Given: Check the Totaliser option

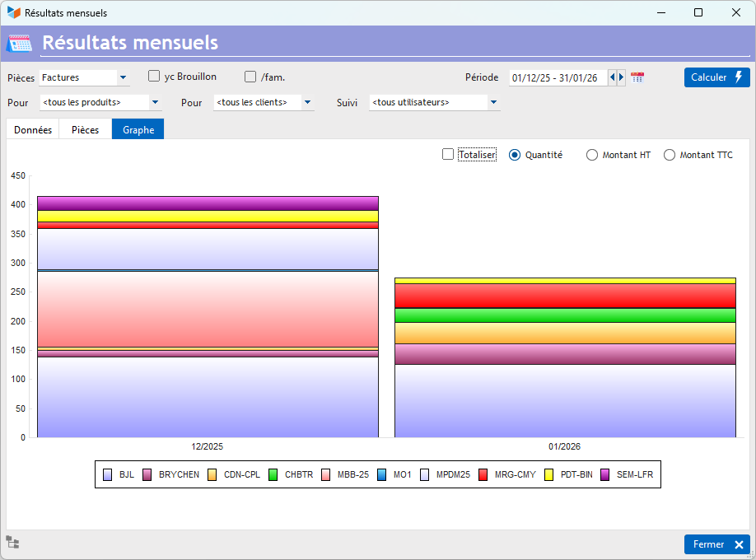Looking at the screenshot, I should coord(448,154).
